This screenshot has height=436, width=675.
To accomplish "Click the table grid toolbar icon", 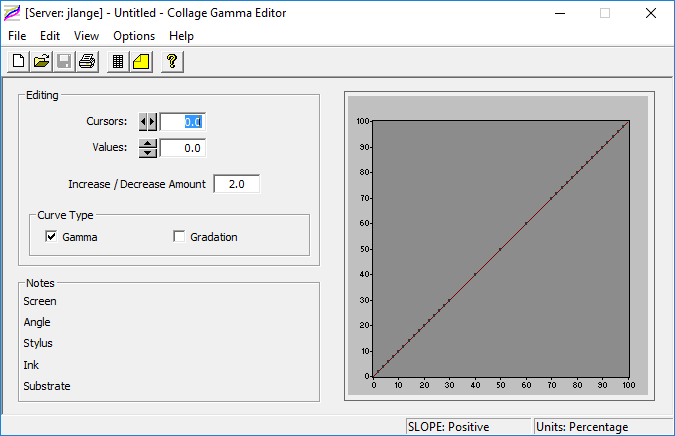I will [x=118, y=62].
